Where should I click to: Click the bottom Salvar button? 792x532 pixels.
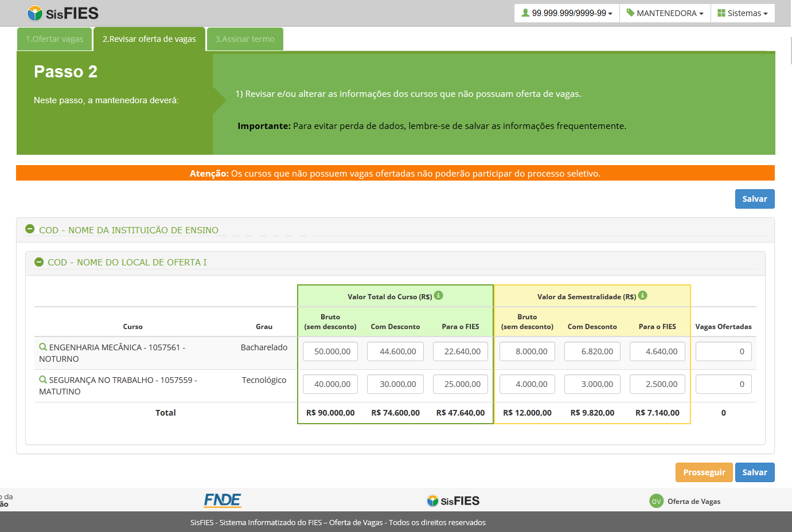coord(755,472)
